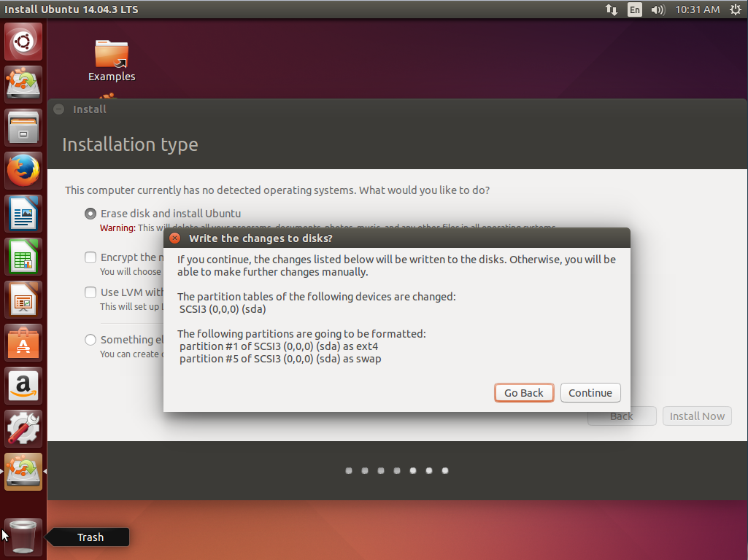Open LibreOffice Writer from launcher
748x560 pixels.
click(x=23, y=214)
